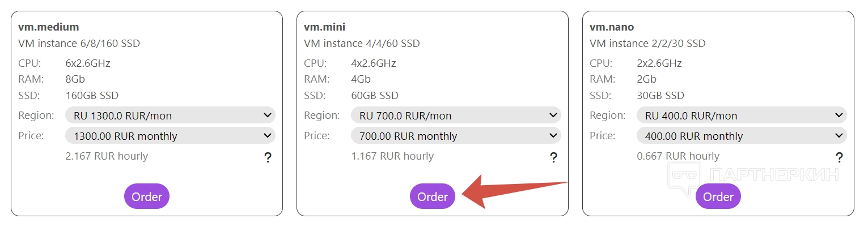Open the help icon for vm.mini pricing
The width and height of the screenshot is (868, 227).
point(554,158)
